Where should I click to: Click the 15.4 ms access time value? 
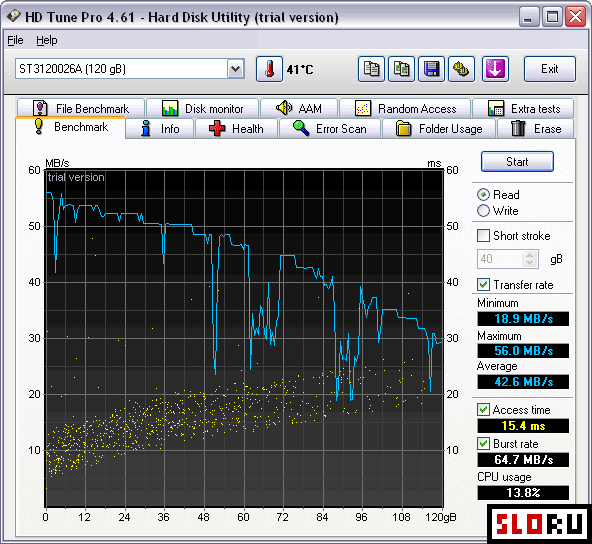(523, 426)
